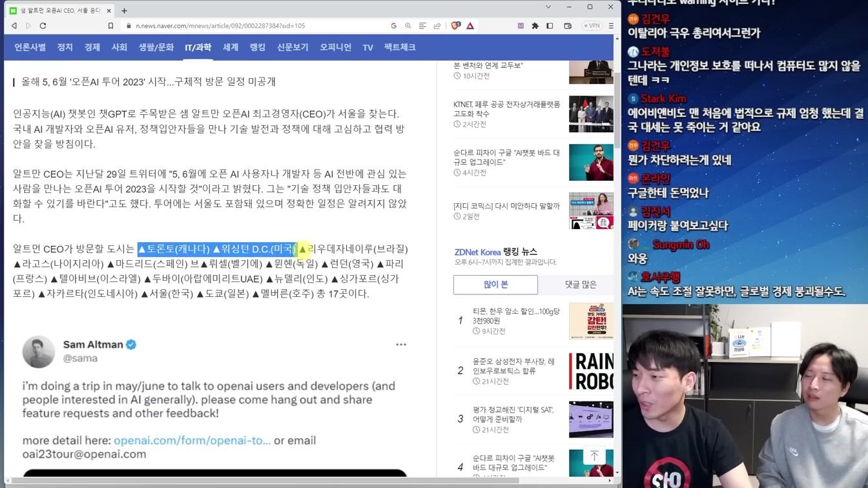868x488 pixels.
Task: Open the 생활/문화 section
Action: click(x=156, y=47)
